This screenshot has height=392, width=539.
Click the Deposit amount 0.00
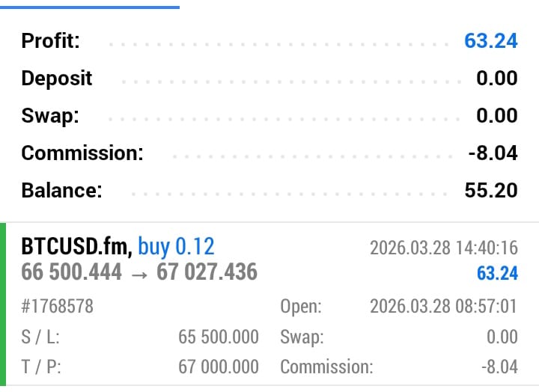[x=496, y=78]
